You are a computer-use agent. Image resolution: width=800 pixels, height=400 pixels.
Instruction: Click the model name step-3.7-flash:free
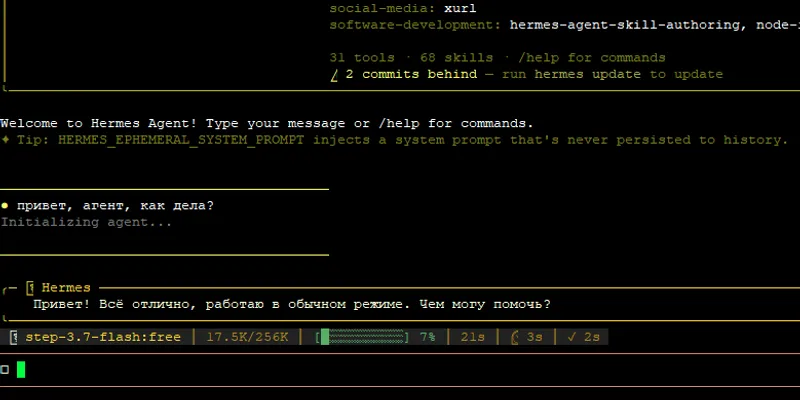(x=103, y=337)
